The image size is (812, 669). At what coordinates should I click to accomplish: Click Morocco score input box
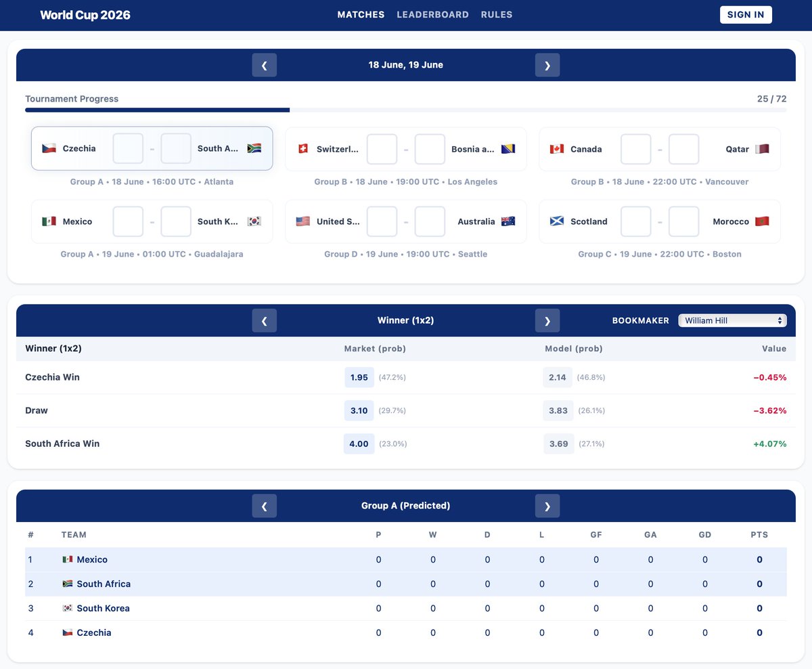684,221
